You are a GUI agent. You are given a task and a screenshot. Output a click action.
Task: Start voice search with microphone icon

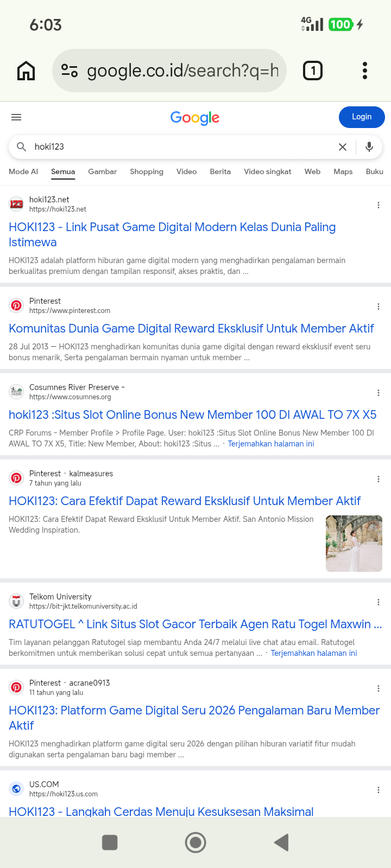[x=369, y=146]
